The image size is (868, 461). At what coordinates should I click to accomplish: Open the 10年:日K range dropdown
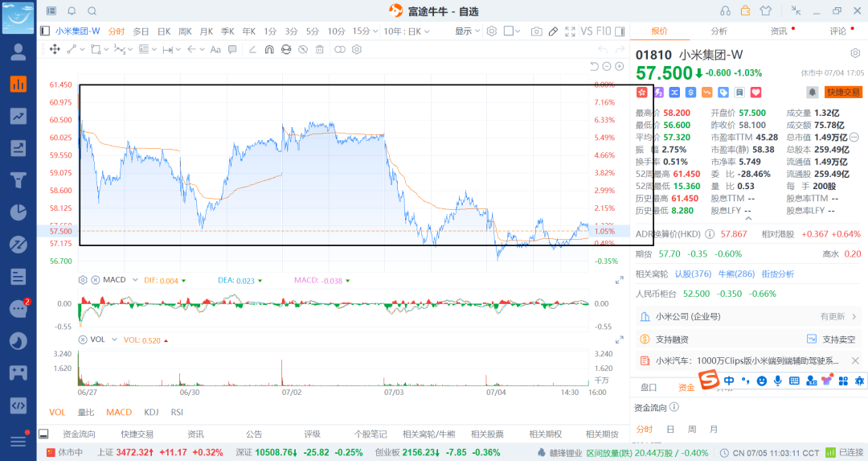[407, 31]
